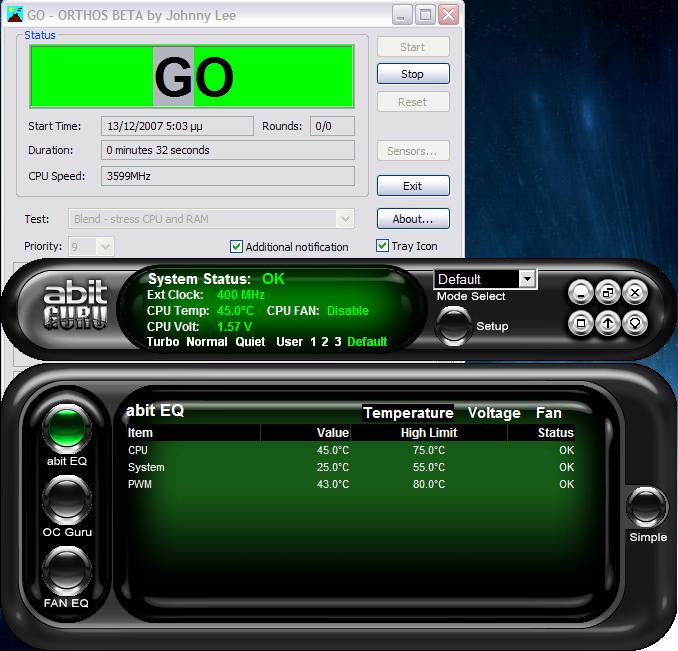This screenshot has width=678, height=651.
Task: Click abit Guru minimize round icon
Action: coord(581,293)
